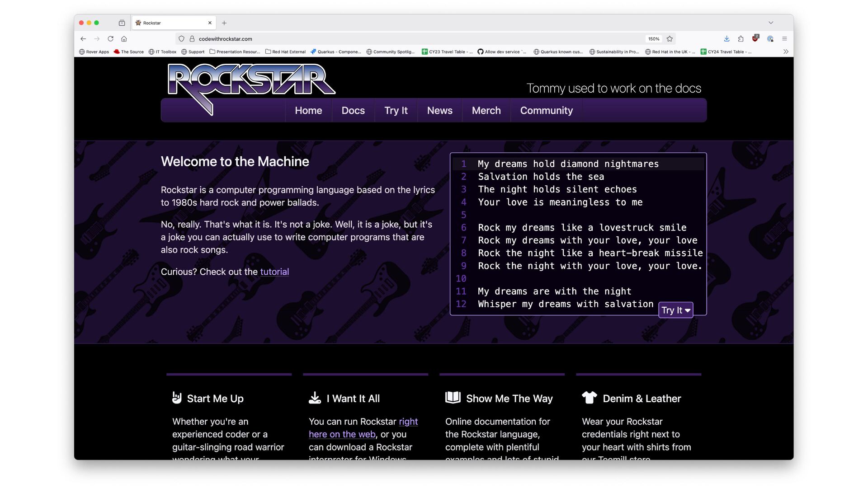
Task: Click the Rockstar logo in header
Action: click(x=251, y=81)
